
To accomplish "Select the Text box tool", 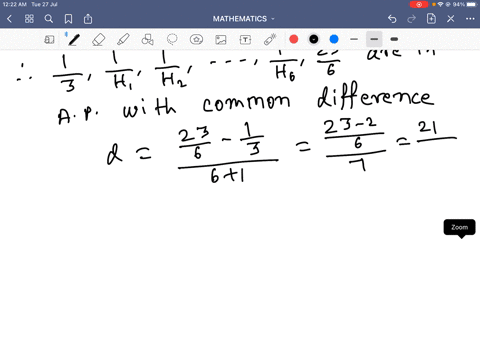I will [x=245, y=40].
